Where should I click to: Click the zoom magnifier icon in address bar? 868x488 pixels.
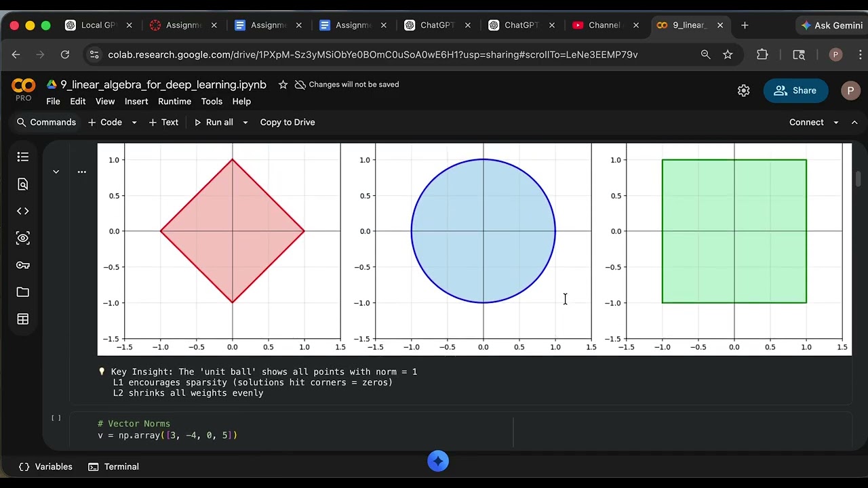click(x=706, y=55)
